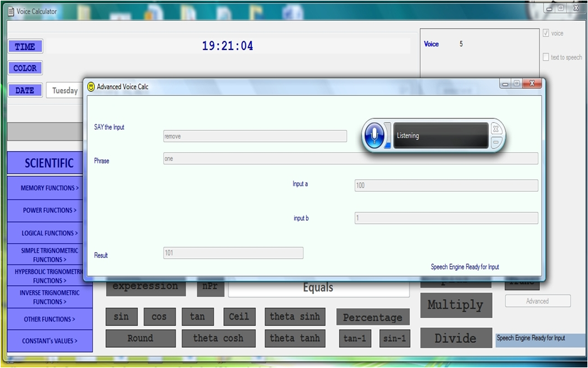Viewport: 588px width, 368px height.
Task: Click the theta cosh button
Action: [219, 339]
